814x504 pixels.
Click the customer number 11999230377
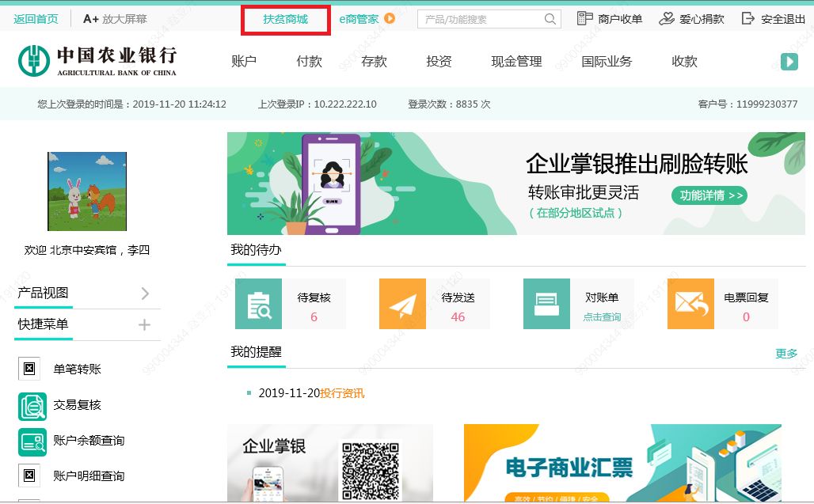(766, 104)
